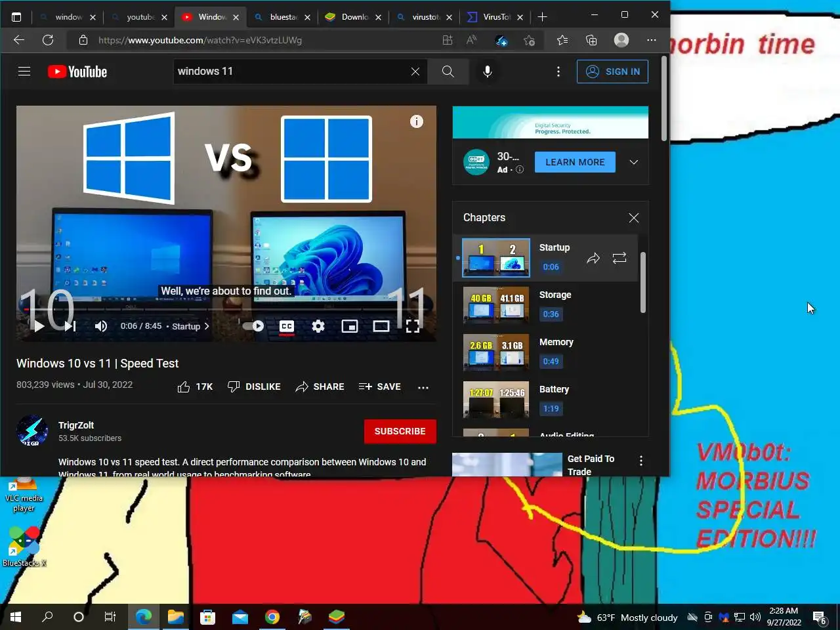840x630 pixels.
Task: Open video player settings gear
Action: click(x=318, y=326)
